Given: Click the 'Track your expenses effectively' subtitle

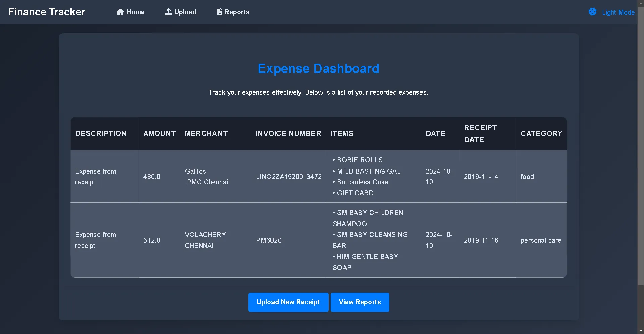Looking at the screenshot, I should pyautogui.click(x=318, y=92).
